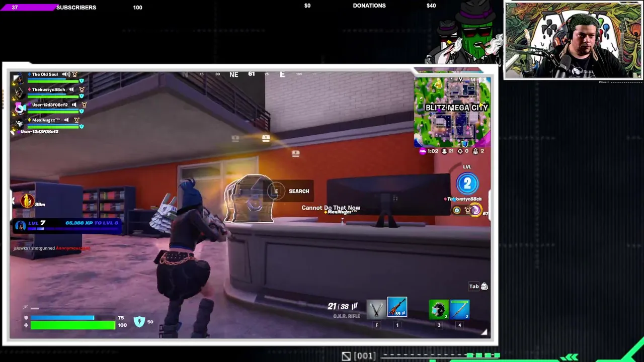
Task: Click the storm timer icon next to 1:02
Action: [x=423, y=151]
